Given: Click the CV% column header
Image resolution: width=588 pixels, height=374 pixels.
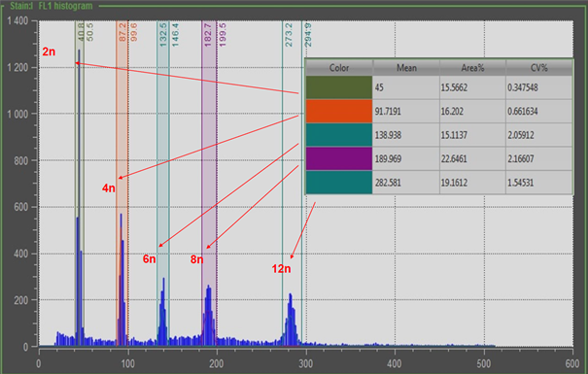Looking at the screenshot, I should point(538,68).
